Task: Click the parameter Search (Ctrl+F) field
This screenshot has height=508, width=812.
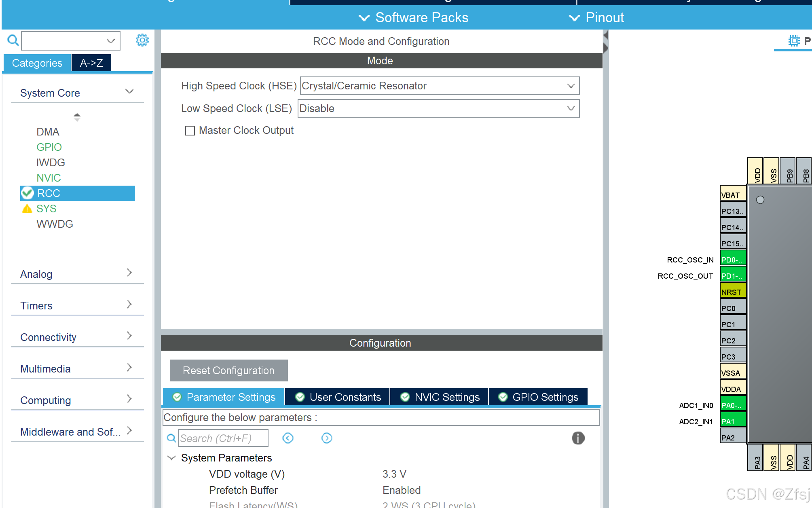Action: [223, 438]
